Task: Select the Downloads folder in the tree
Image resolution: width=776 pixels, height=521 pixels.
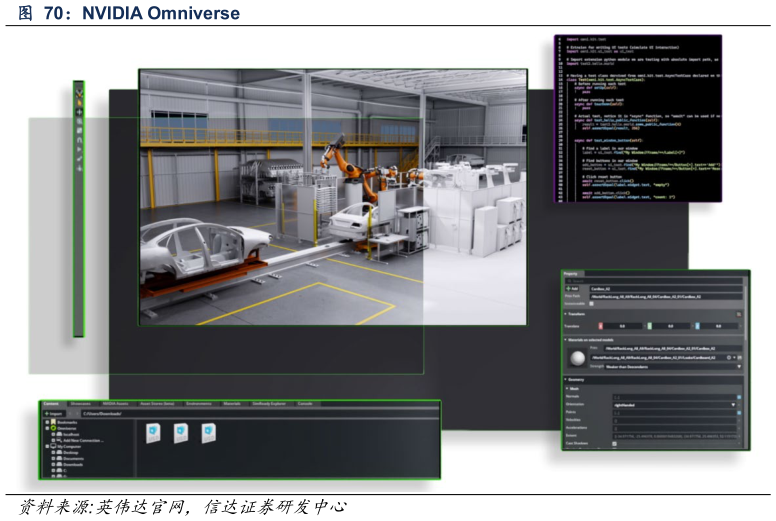Action: pos(69,465)
